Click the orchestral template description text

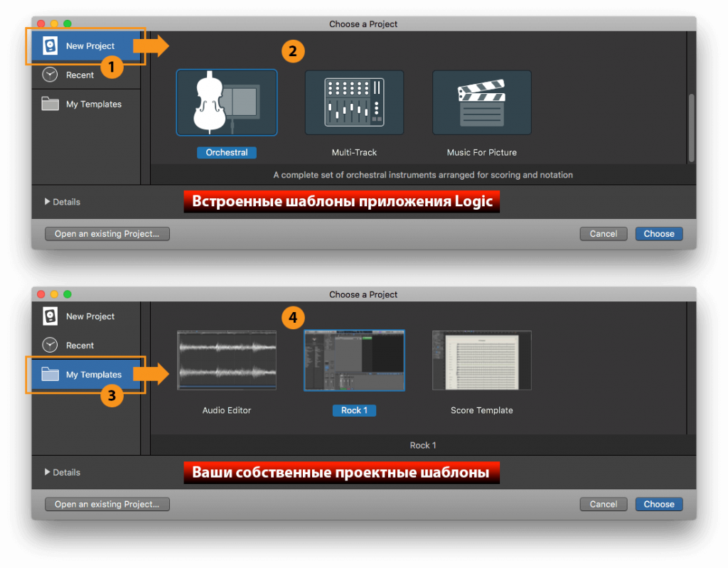pos(423,175)
